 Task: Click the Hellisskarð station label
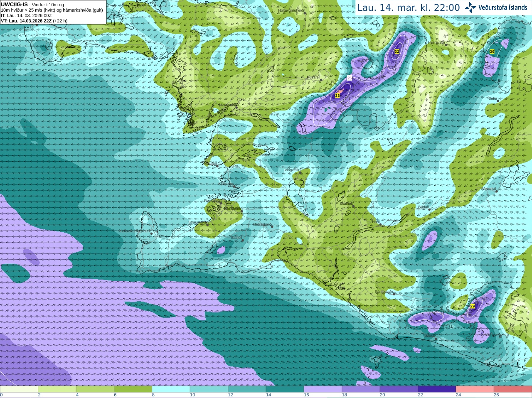tap(262, 224)
